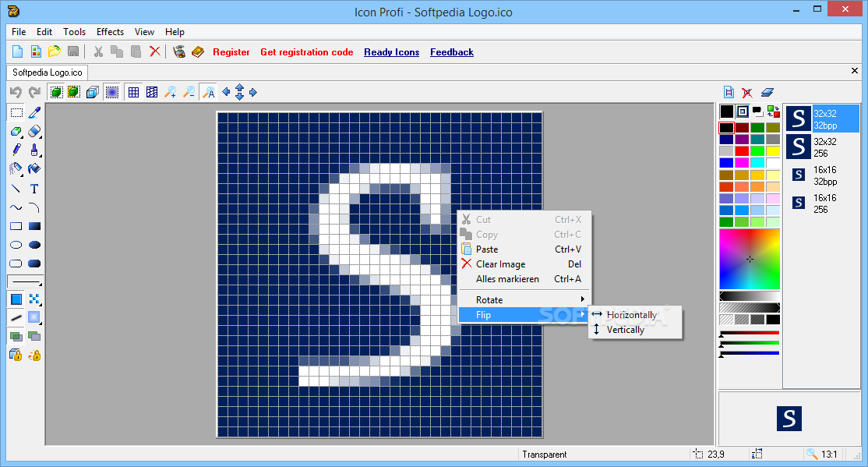
Task: Open the Ready Icons link
Action: click(391, 52)
